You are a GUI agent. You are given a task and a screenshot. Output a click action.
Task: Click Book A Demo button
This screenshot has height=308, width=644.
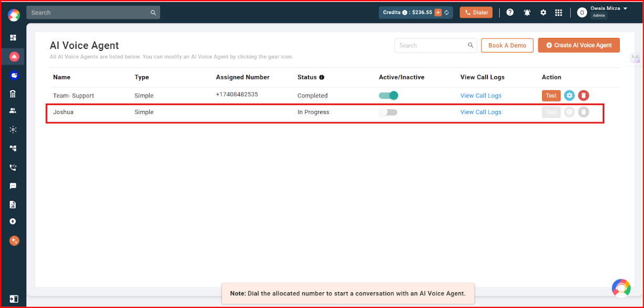tap(507, 45)
